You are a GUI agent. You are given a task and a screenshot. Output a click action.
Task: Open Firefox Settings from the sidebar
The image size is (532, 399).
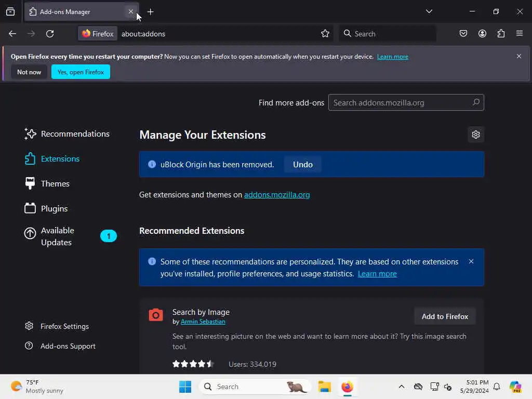click(57, 326)
